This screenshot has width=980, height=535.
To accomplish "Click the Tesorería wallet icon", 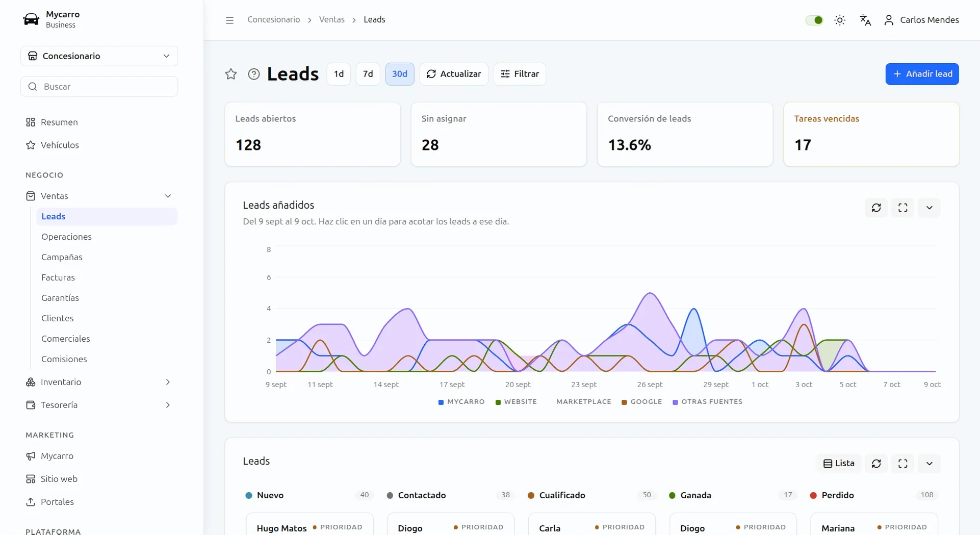I will click(31, 405).
